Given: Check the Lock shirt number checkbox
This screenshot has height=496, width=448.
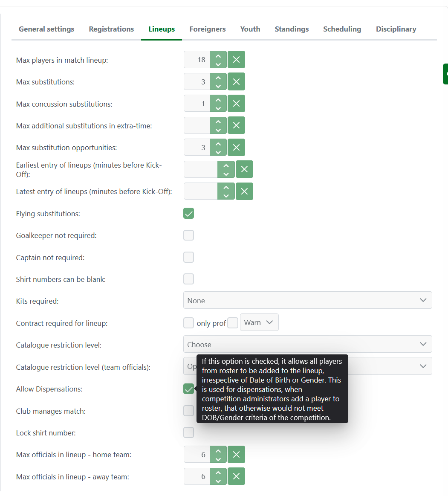Looking at the screenshot, I should (x=188, y=432).
